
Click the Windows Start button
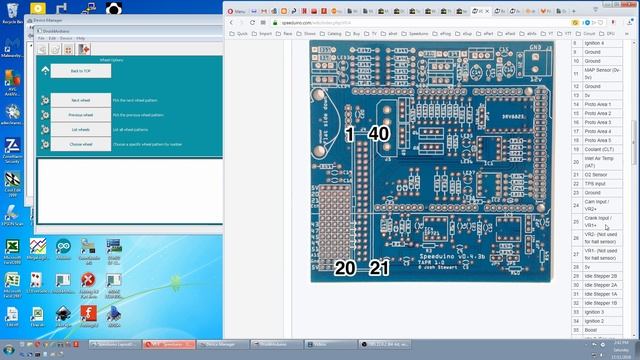coord(8,350)
